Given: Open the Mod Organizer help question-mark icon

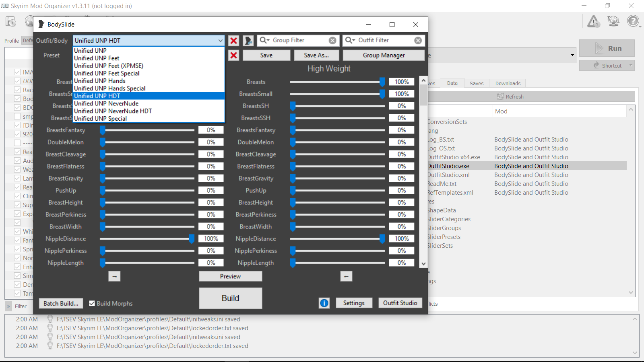Looking at the screenshot, I should tap(633, 21).
